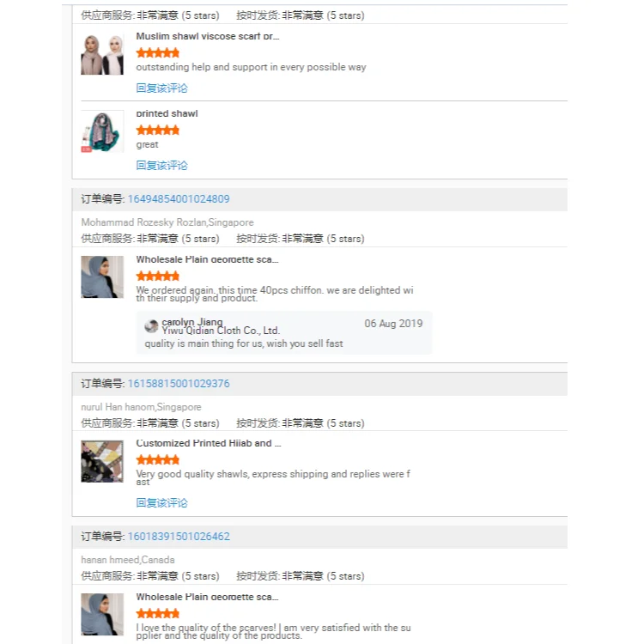Screen dimensions: 644x644
Task: Open the 'Muslim shawl viscose scarf' product title
Action: click(x=207, y=37)
